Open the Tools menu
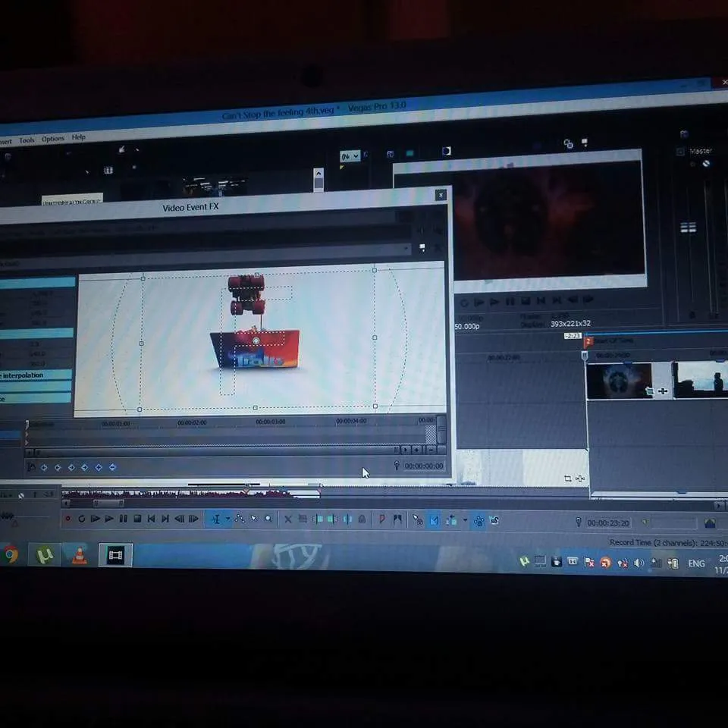The width and height of the screenshot is (728, 728). click(x=27, y=140)
